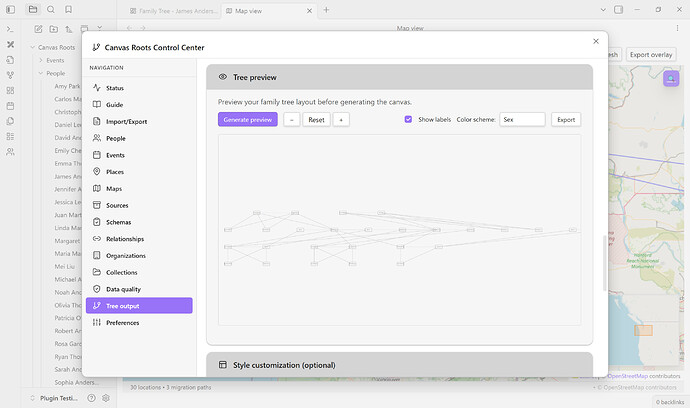Click the Generate preview button
Viewport: 690px width, 408px height.
(247, 119)
